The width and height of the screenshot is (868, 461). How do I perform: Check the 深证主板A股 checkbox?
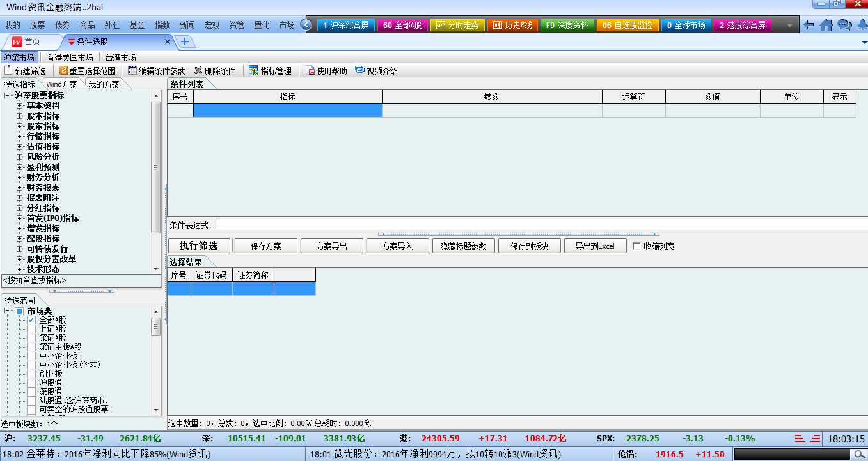(x=31, y=347)
